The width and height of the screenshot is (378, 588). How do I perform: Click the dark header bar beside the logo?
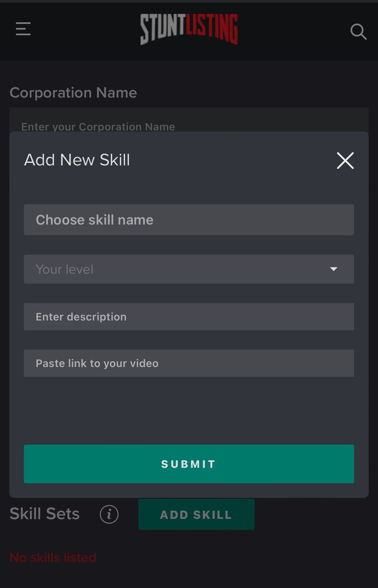click(291, 31)
